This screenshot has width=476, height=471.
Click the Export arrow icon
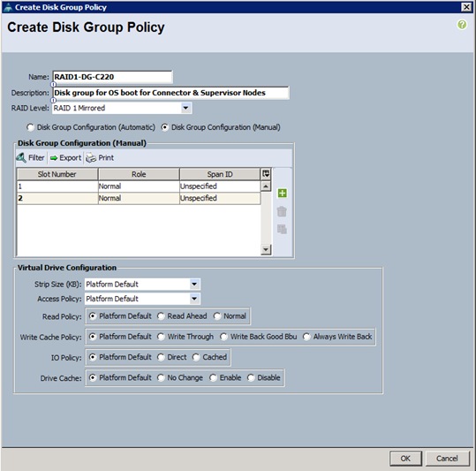point(54,158)
